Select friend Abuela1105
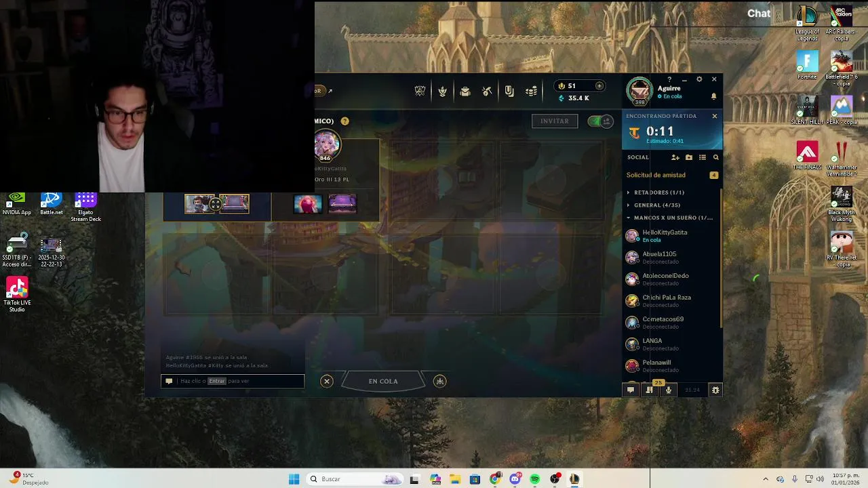The image size is (868, 488). click(x=671, y=257)
